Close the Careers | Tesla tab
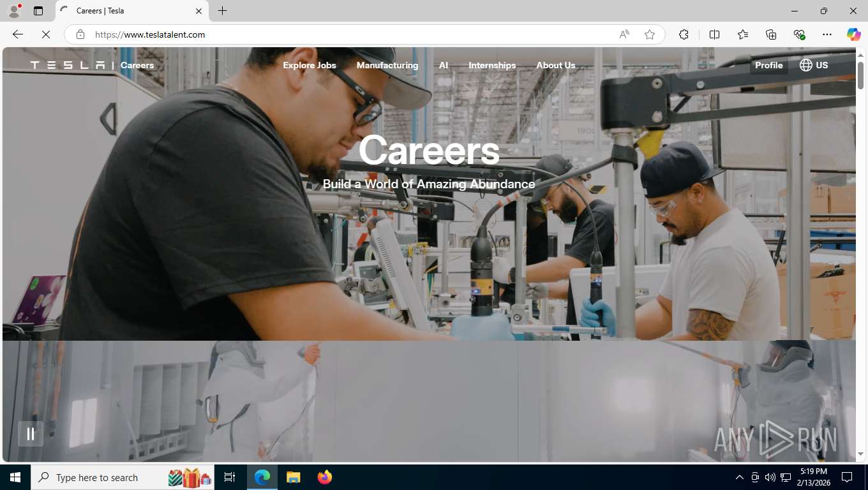 tap(198, 11)
